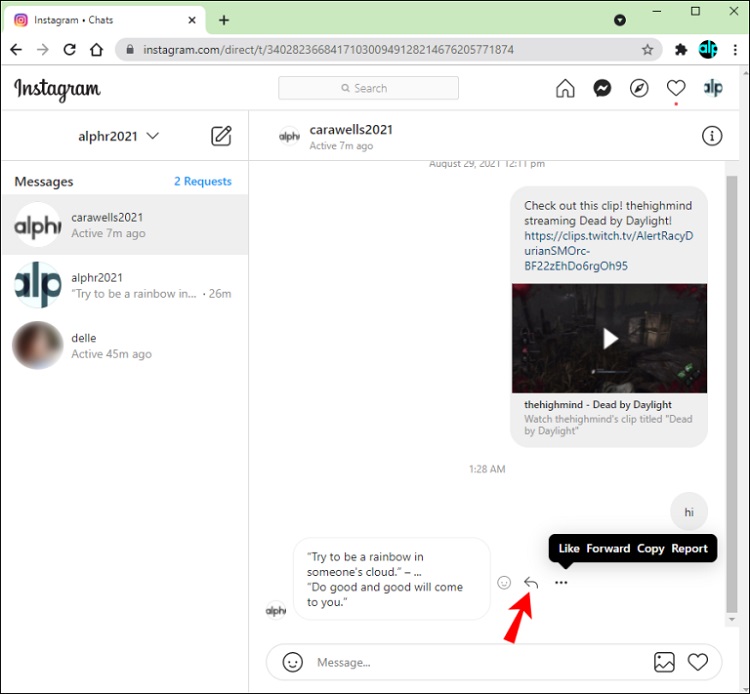Start a new message with compose icon
The image size is (750, 694).
coord(221,136)
